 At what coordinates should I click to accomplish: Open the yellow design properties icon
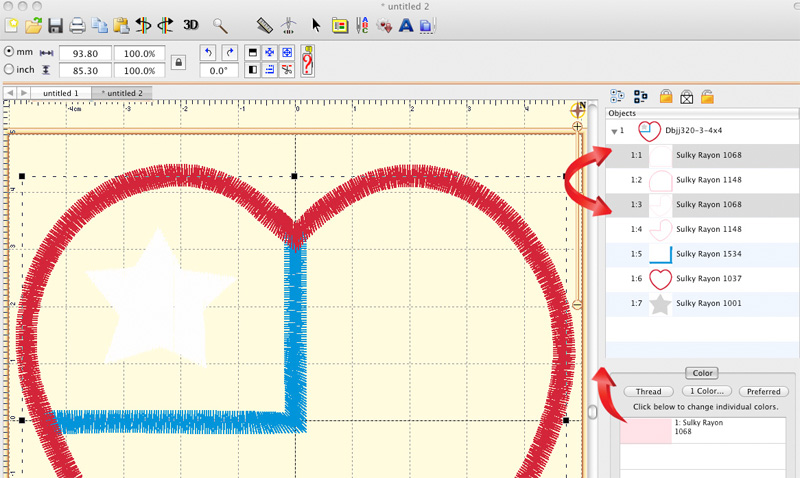(340, 26)
